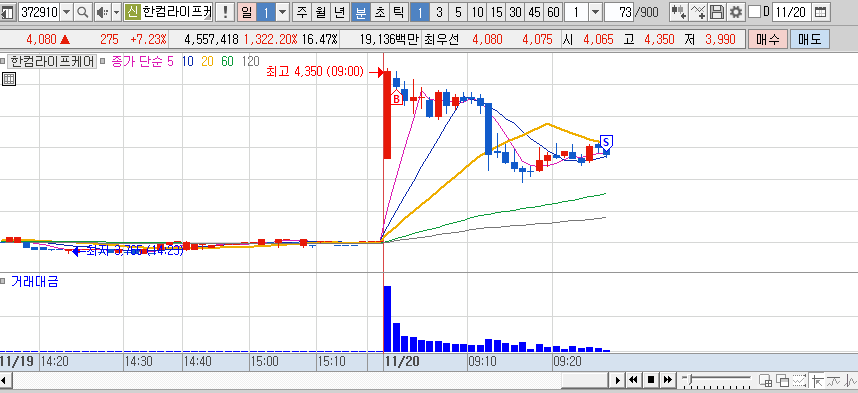Toggle the 3-minute interval button
The image size is (858, 393).
(x=439, y=11)
